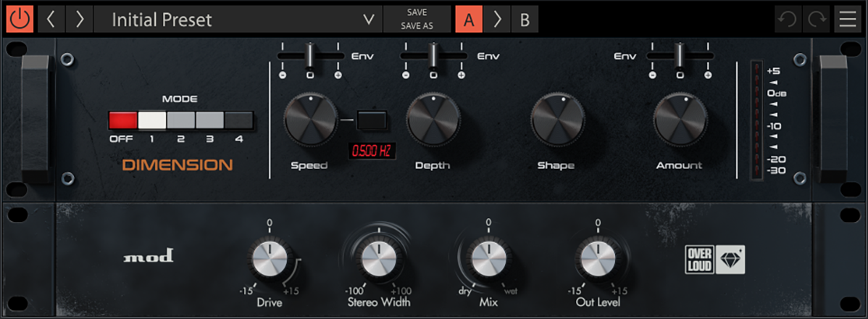Select preset slot A
Screen dimensions: 868x319
pos(469,20)
